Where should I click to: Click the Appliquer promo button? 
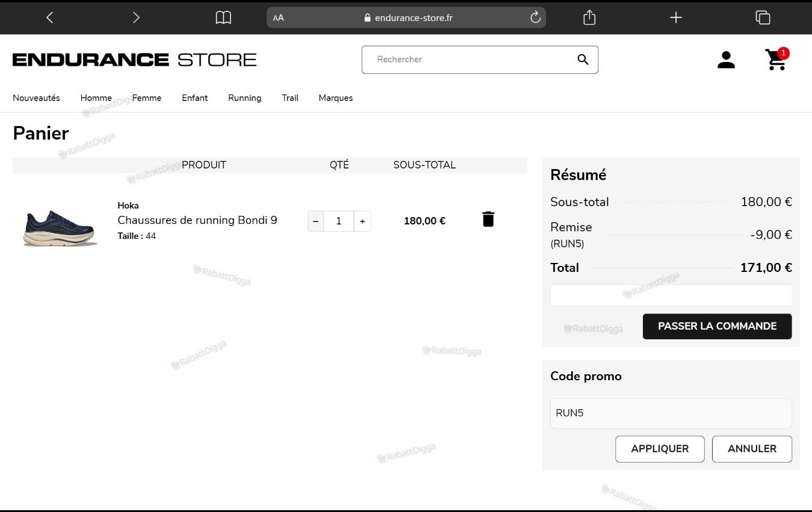click(x=660, y=449)
